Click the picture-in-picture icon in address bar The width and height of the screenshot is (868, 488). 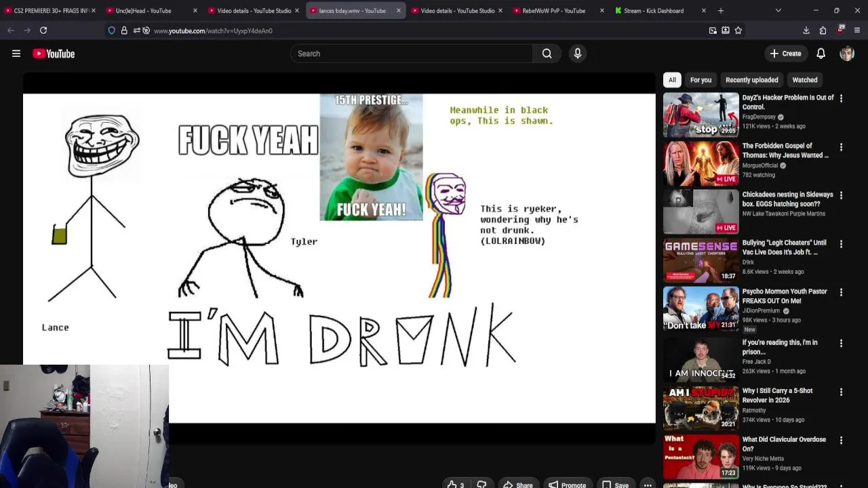tap(713, 30)
